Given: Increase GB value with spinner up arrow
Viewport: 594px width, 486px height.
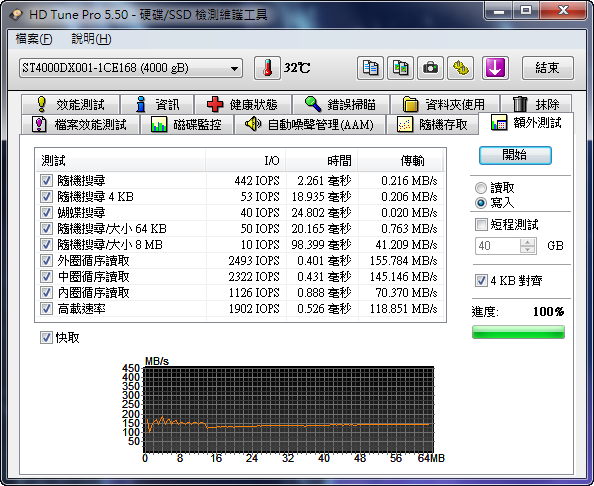Looking at the screenshot, I should point(527,242).
